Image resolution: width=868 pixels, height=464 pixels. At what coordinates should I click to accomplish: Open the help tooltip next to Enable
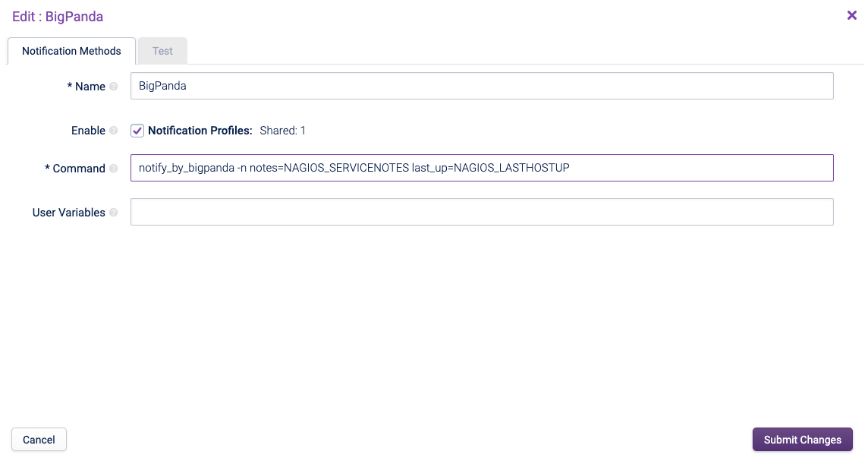(115, 130)
